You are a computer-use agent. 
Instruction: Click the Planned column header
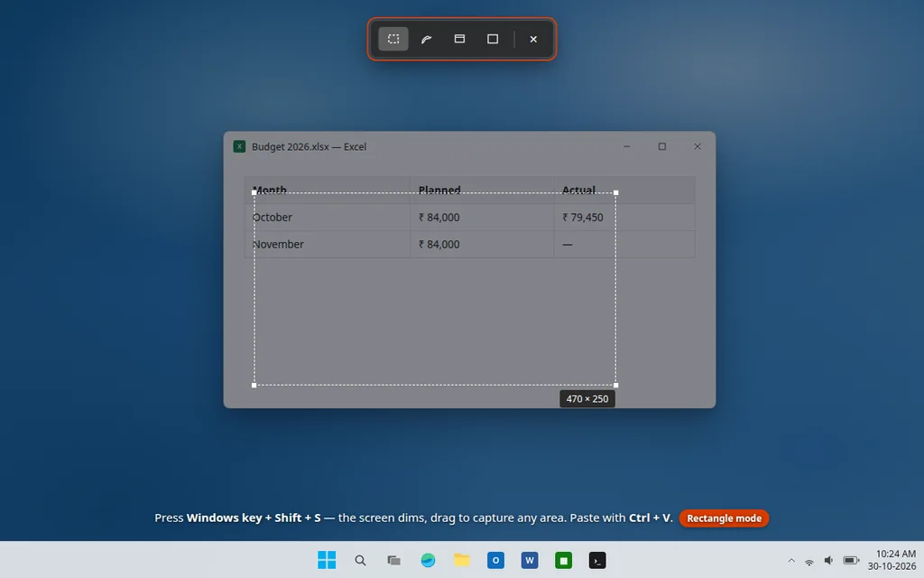pyautogui.click(x=482, y=190)
